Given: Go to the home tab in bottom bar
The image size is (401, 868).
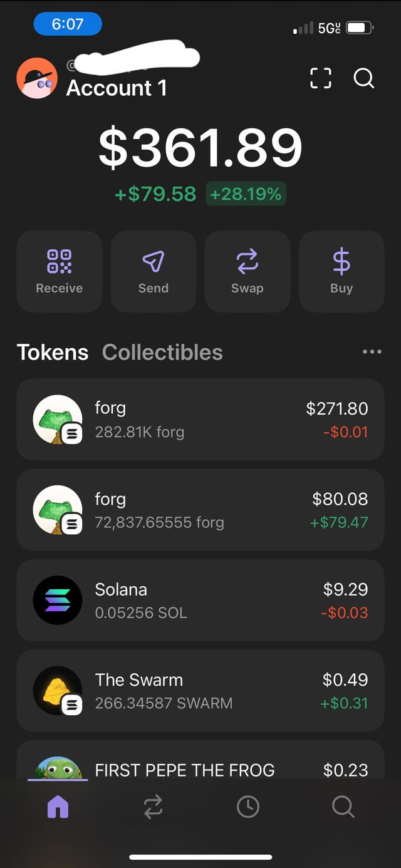Looking at the screenshot, I should (58, 807).
